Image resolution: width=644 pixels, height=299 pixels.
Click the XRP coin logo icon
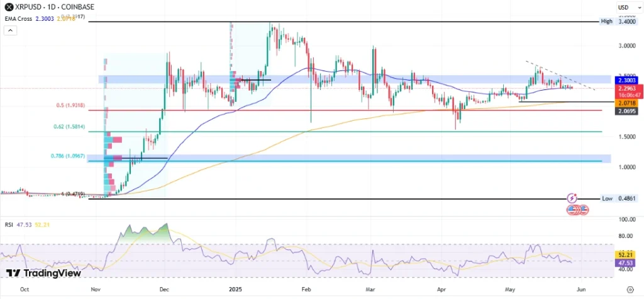[9, 6]
